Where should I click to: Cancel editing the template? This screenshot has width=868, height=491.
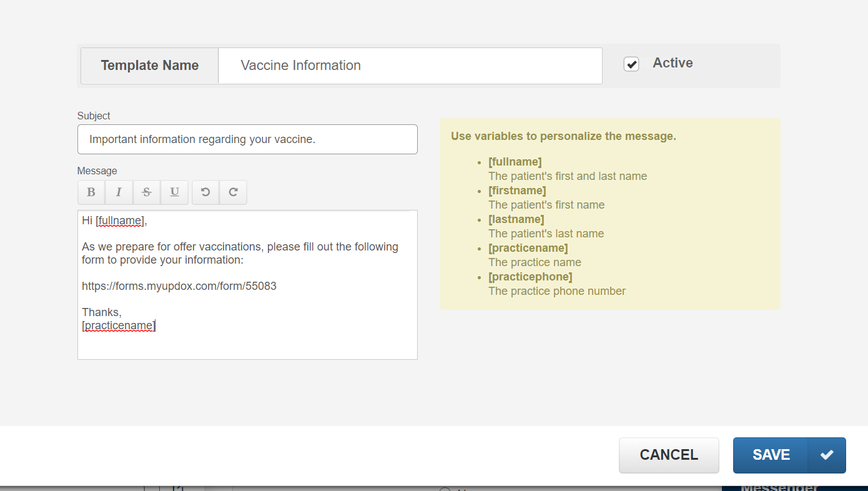click(669, 455)
